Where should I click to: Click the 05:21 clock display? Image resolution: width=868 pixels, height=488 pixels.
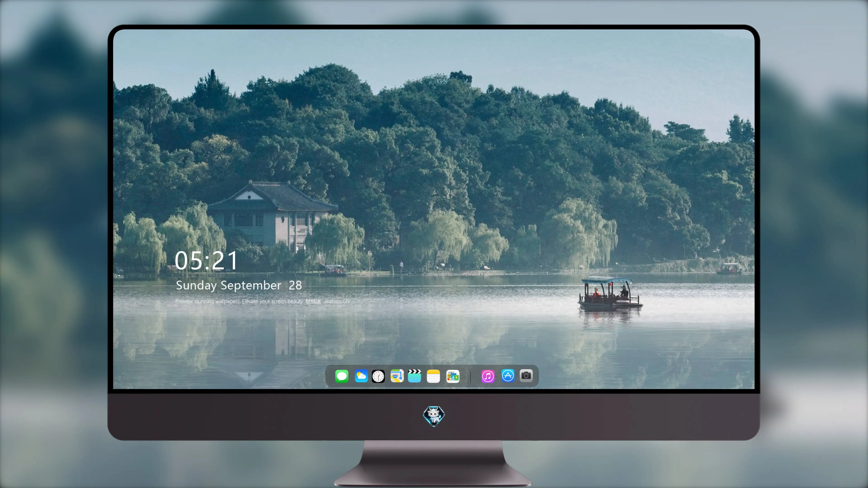206,261
